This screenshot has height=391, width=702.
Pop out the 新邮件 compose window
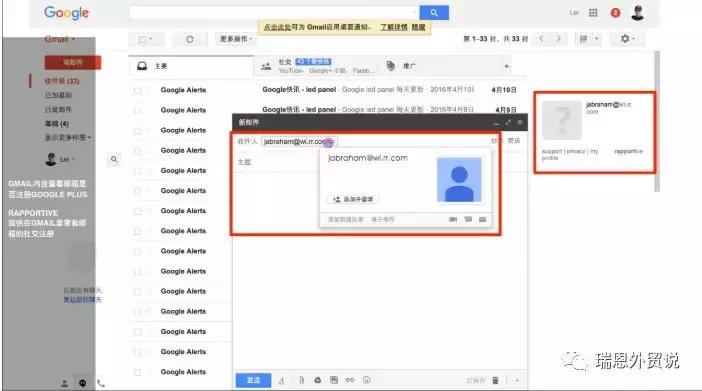pos(508,122)
